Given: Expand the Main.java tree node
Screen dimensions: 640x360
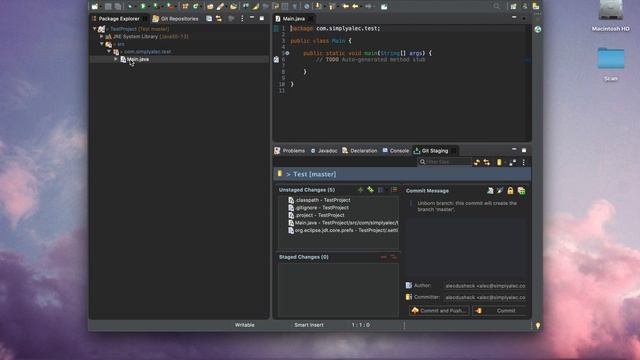Looking at the screenshot, I should coord(116,59).
